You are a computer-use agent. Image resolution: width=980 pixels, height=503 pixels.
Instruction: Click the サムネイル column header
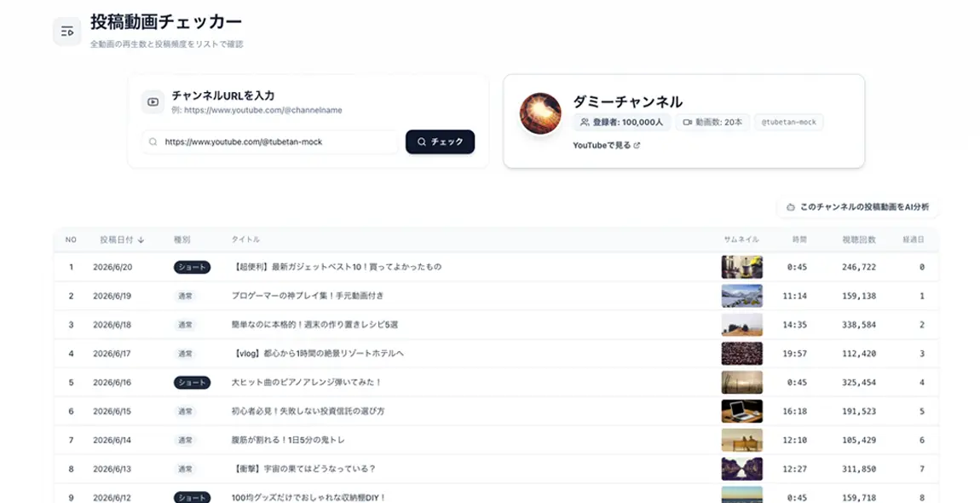(x=741, y=240)
